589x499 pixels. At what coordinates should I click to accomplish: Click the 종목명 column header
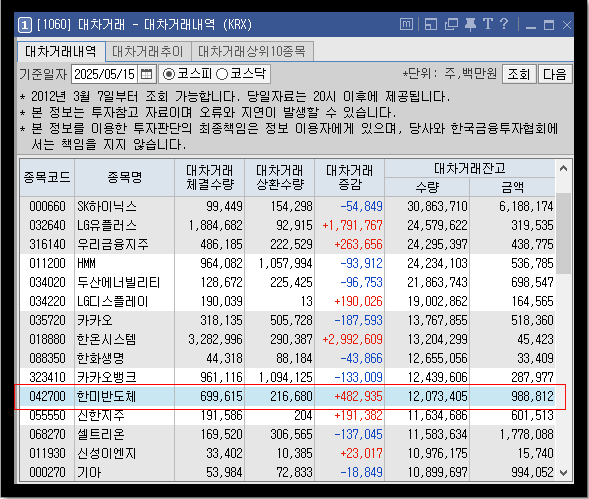(124, 177)
